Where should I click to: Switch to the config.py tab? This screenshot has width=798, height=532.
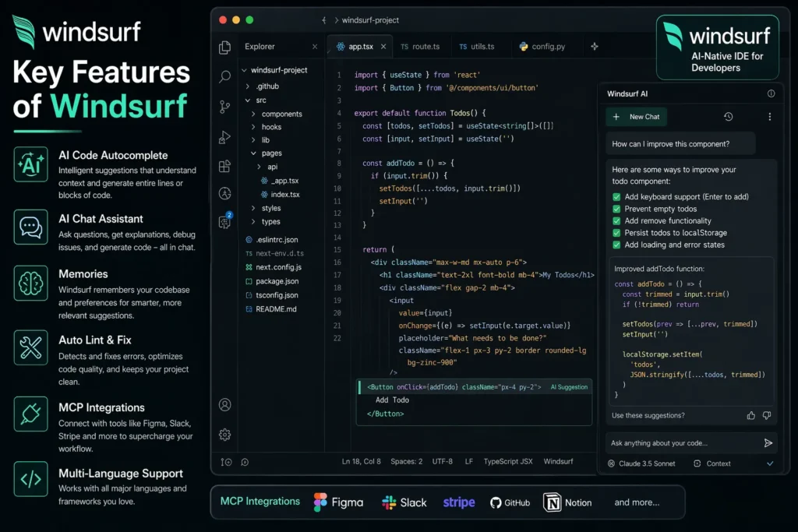point(542,46)
